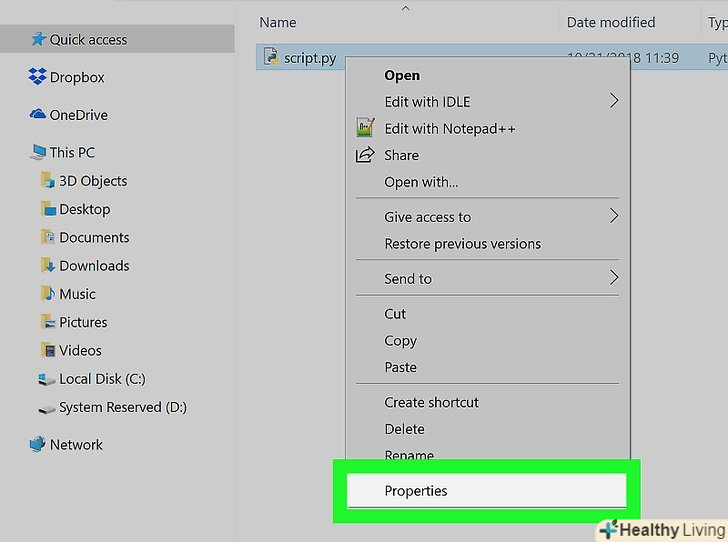
Task: Sort files by the Name column header
Action: tap(278, 22)
